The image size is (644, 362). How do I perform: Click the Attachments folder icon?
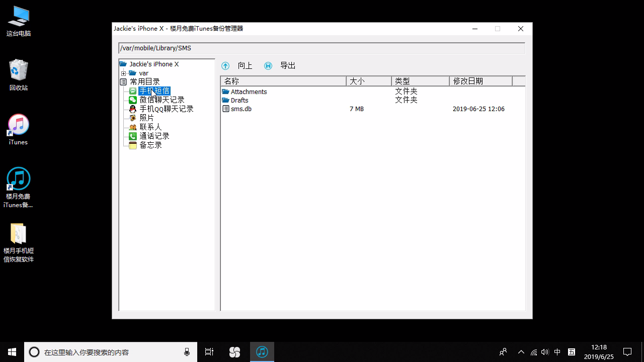pyautogui.click(x=226, y=92)
